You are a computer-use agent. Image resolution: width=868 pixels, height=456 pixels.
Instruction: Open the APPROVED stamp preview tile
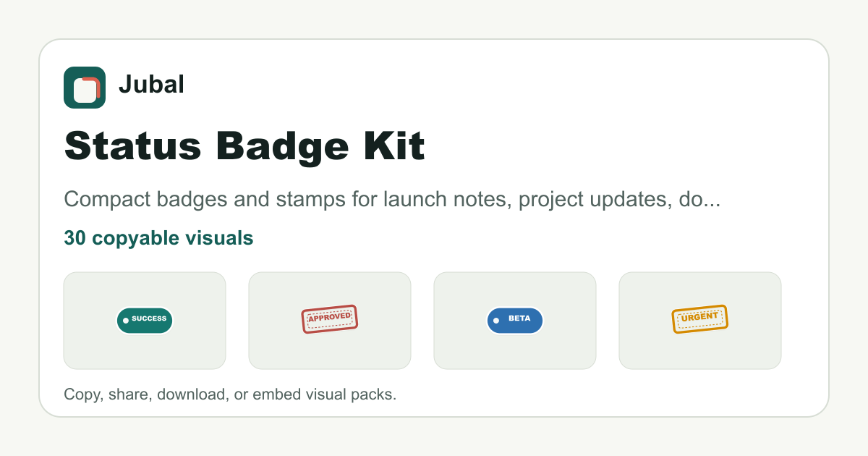pos(330,321)
